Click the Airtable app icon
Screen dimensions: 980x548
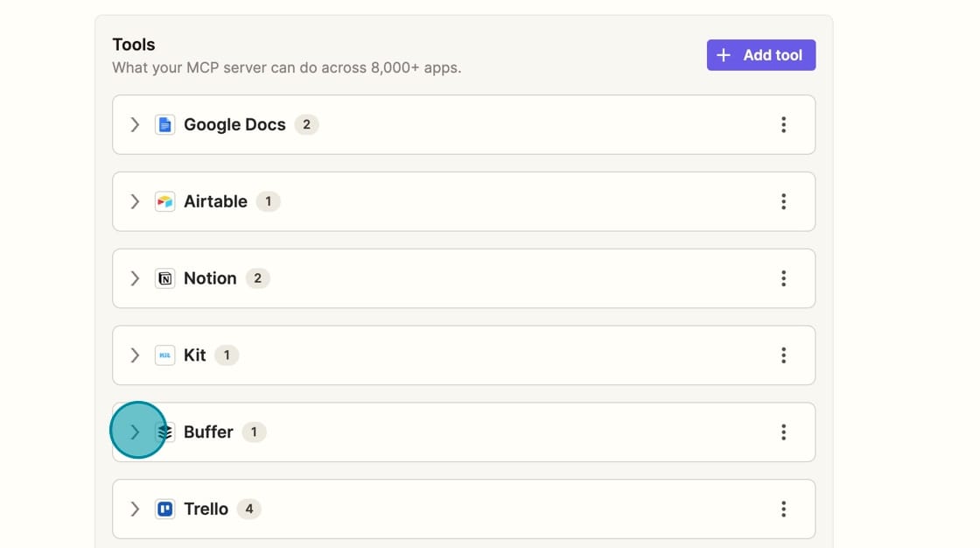tap(165, 201)
